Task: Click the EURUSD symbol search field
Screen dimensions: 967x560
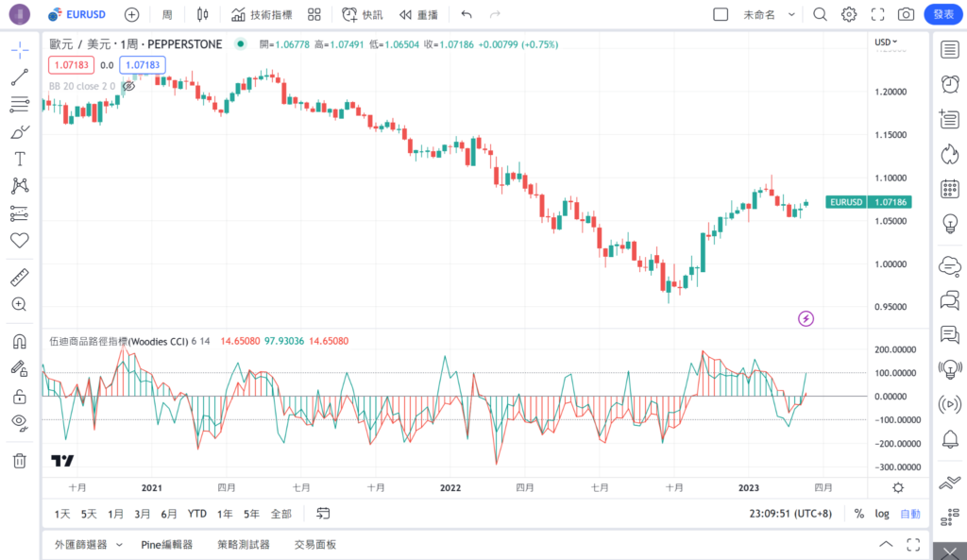Action: coord(83,14)
